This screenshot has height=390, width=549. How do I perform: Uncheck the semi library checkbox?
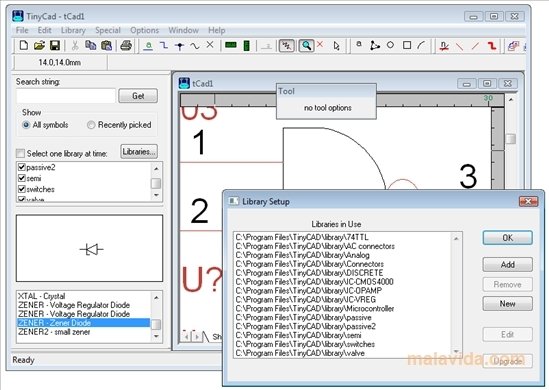(22, 178)
